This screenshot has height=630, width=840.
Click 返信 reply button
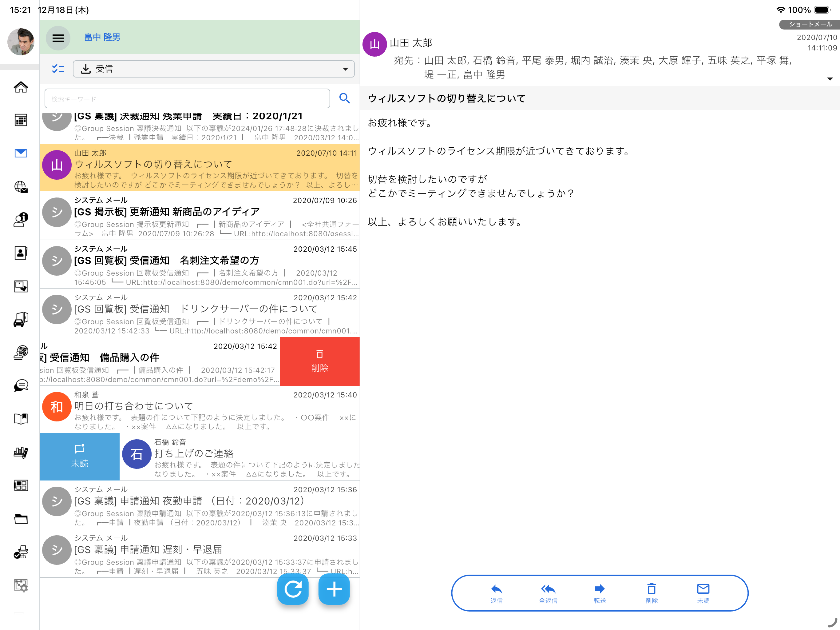496,593
